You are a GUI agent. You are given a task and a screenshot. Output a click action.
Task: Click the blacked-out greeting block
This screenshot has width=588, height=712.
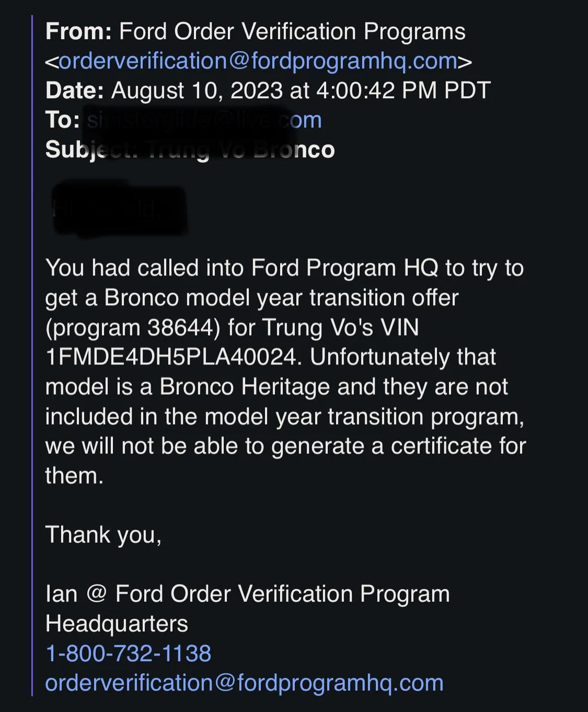119,209
